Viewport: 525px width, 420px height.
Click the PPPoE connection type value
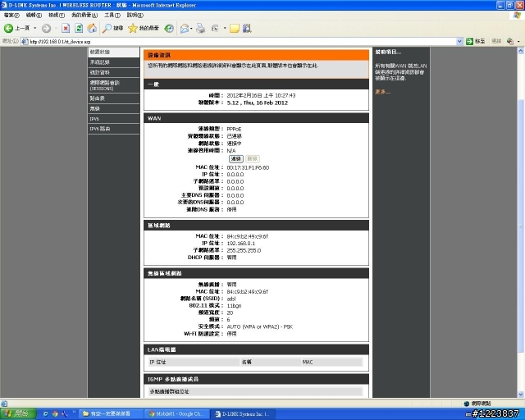coord(234,129)
